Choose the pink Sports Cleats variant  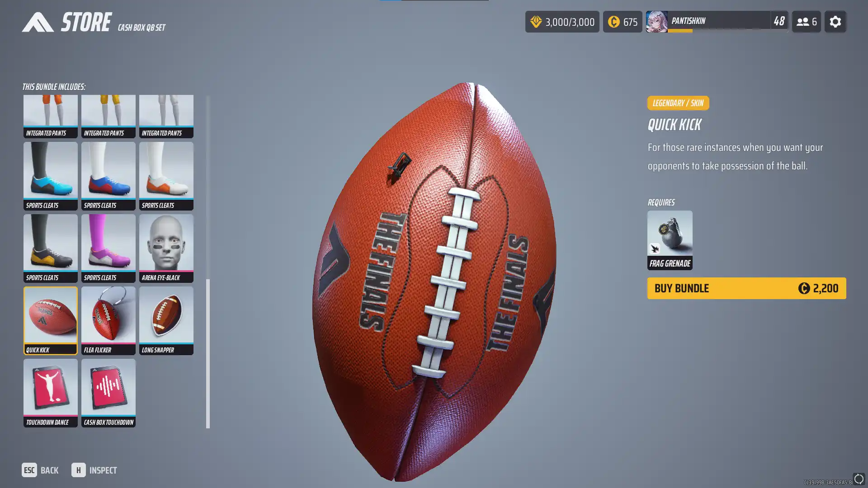(x=108, y=248)
